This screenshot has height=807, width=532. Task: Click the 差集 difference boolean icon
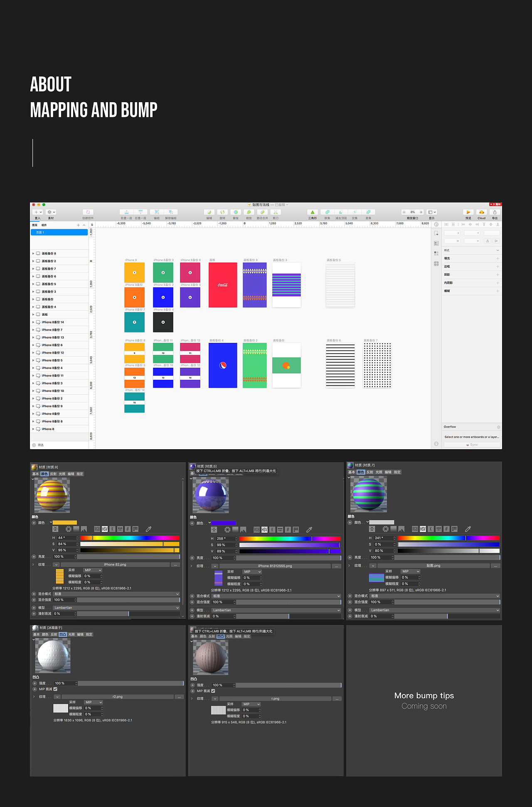(x=368, y=212)
